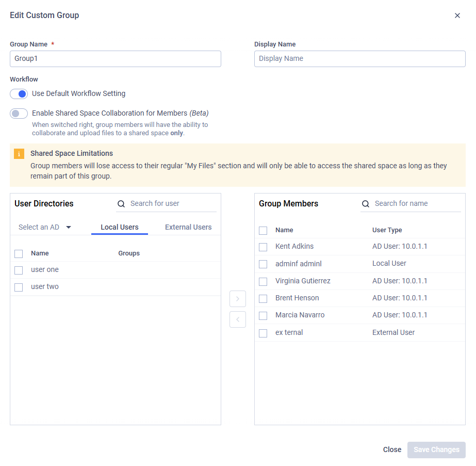This screenshot has height=466, width=476.
Task: Enable Shared Space Collaboration for Members
Action: point(19,113)
